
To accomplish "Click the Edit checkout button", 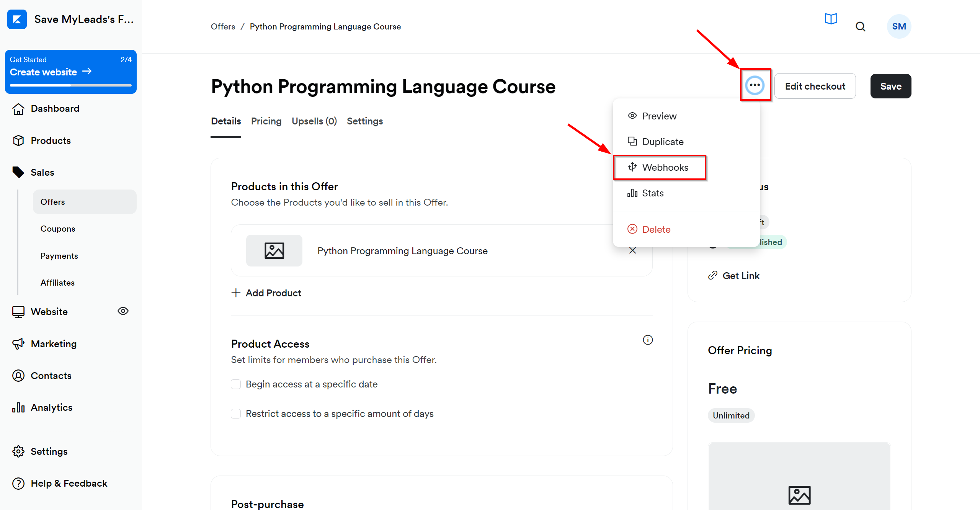I will click(x=815, y=85).
